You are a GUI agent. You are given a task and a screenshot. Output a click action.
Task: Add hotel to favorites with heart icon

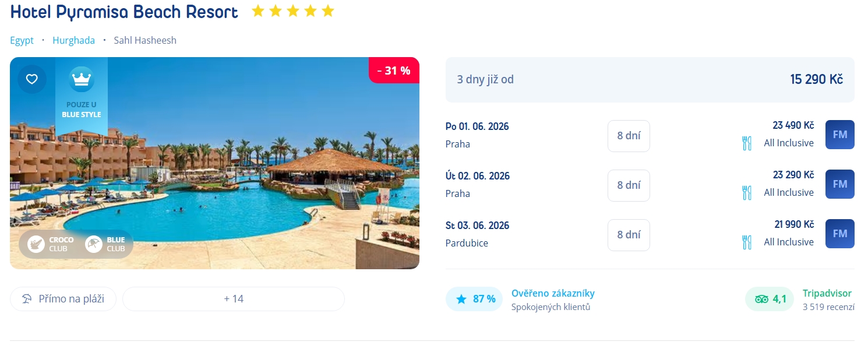31,79
